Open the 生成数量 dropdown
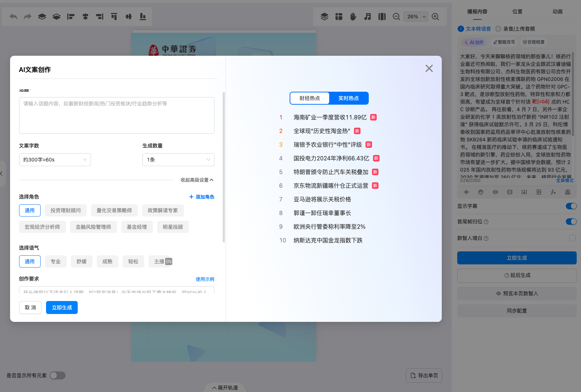 pos(178,160)
